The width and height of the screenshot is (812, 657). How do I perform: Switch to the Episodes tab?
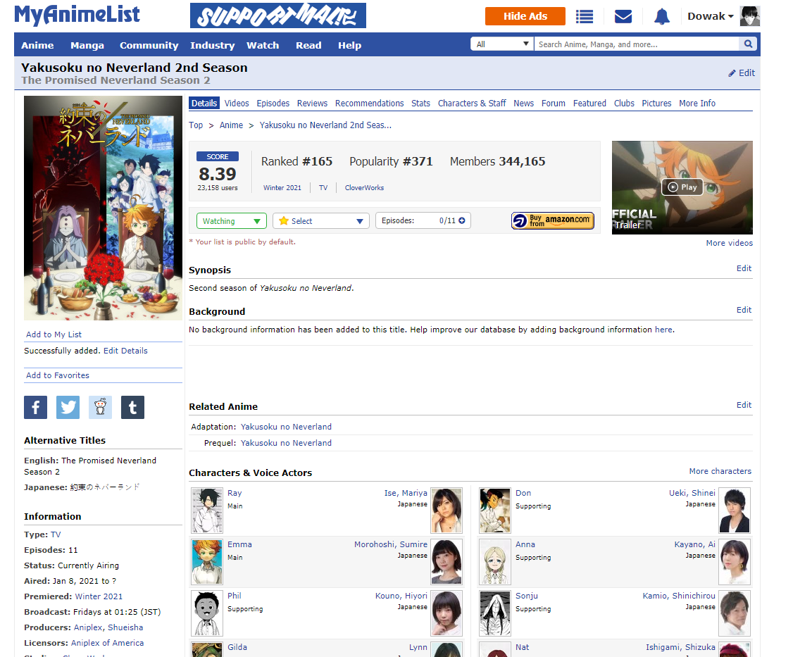tap(273, 103)
